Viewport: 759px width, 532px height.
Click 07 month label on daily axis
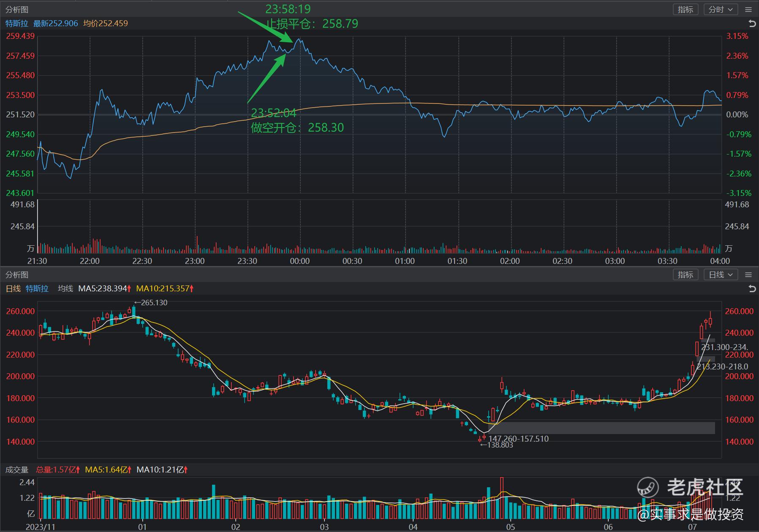pyautogui.click(x=692, y=527)
